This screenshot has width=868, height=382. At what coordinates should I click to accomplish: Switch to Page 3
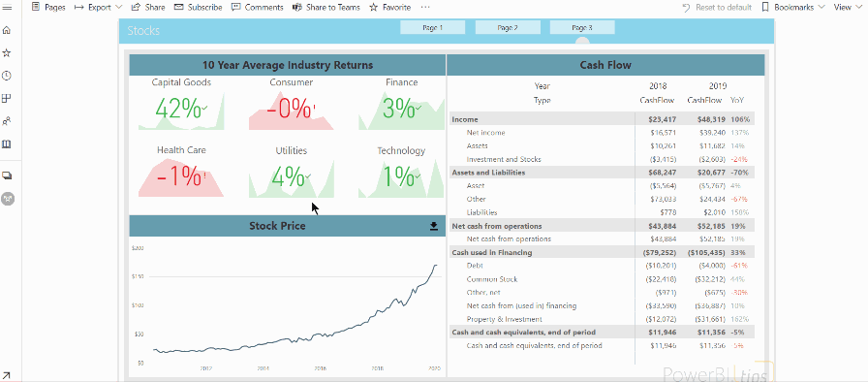pyautogui.click(x=582, y=28)
